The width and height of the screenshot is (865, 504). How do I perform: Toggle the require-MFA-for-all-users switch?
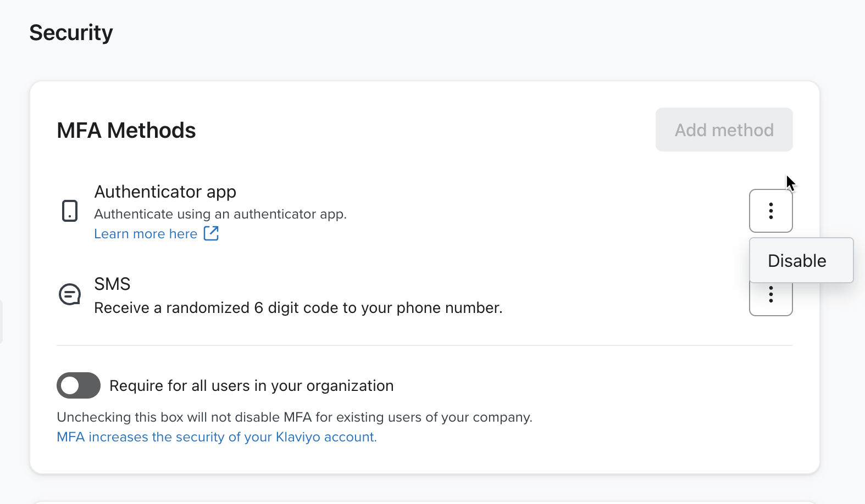pyautogui.click(x=79, y=385)
